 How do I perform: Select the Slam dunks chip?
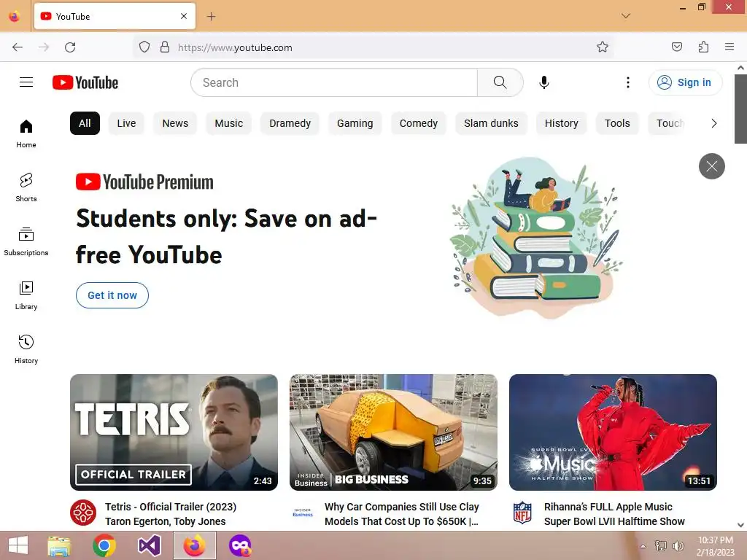(x=491, y=123)
